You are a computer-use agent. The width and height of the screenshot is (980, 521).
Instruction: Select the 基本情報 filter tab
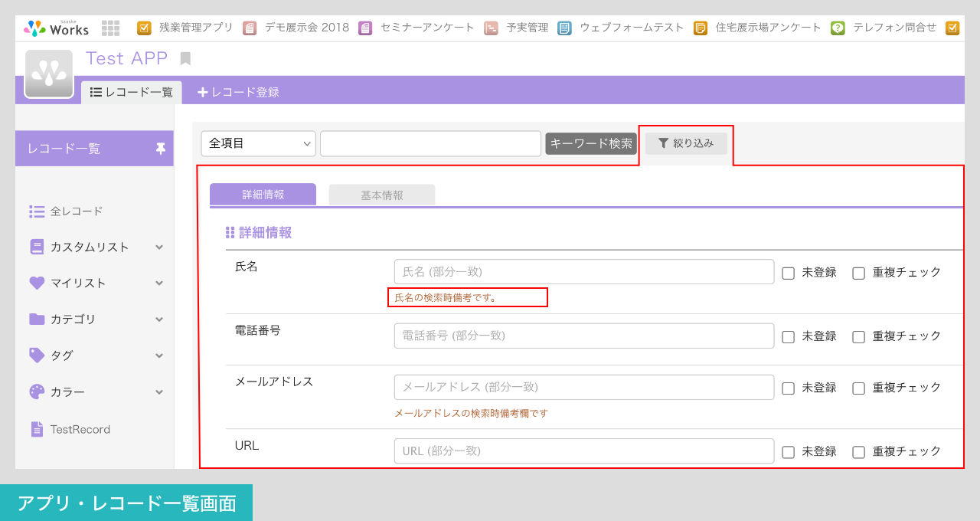pyautogui.click(x=382, y=195)
